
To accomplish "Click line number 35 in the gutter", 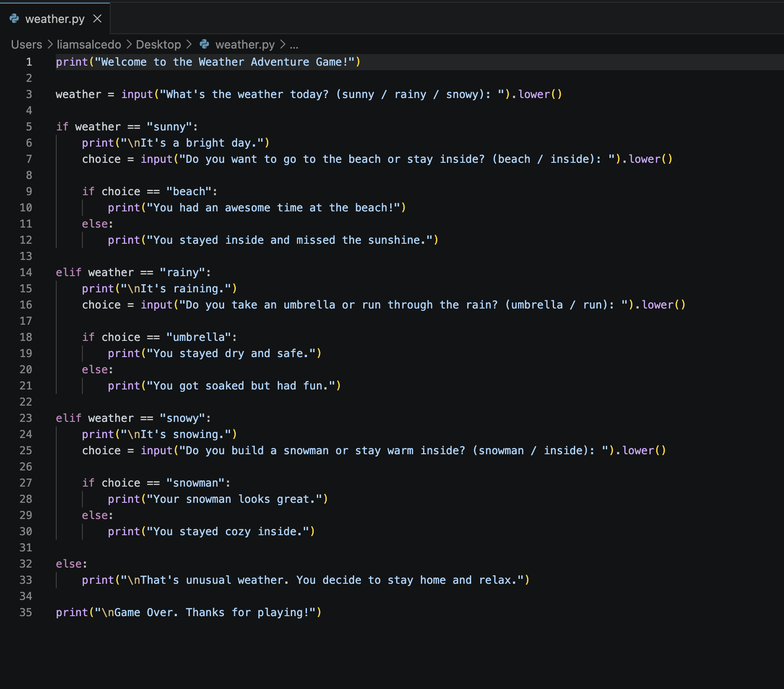I will pos(26,612).
